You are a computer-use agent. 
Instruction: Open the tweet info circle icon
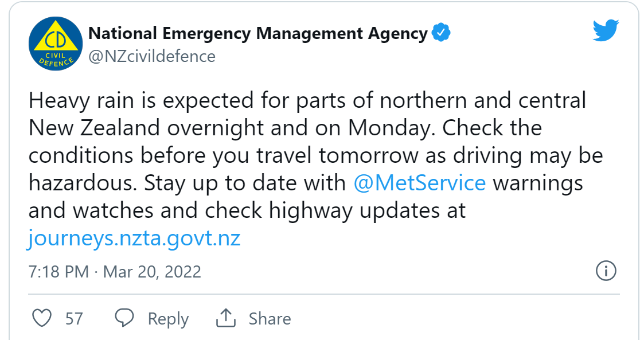coord(606,271)
